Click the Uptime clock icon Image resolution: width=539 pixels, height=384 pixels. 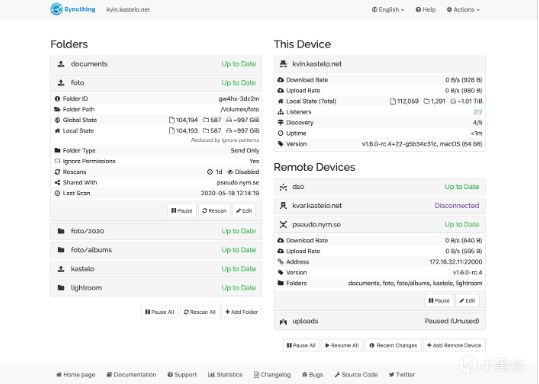[x=280, y=133]
